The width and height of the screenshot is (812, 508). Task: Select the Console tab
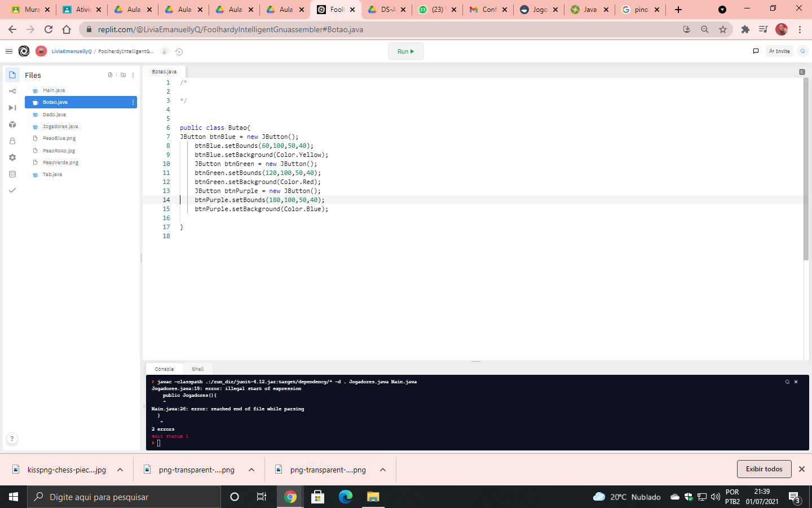[164, 369]
